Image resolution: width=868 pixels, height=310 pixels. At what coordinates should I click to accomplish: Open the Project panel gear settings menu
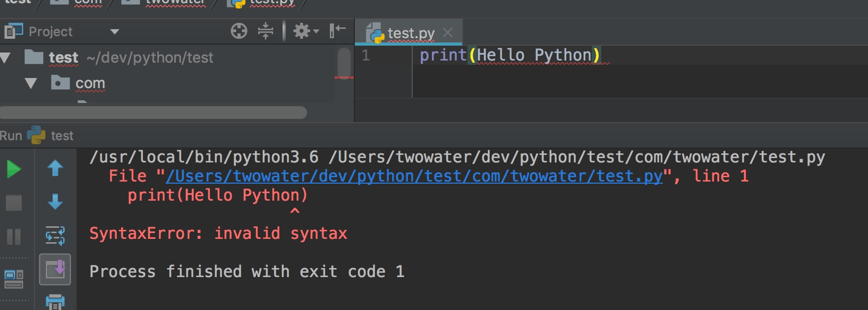[305, 31]
